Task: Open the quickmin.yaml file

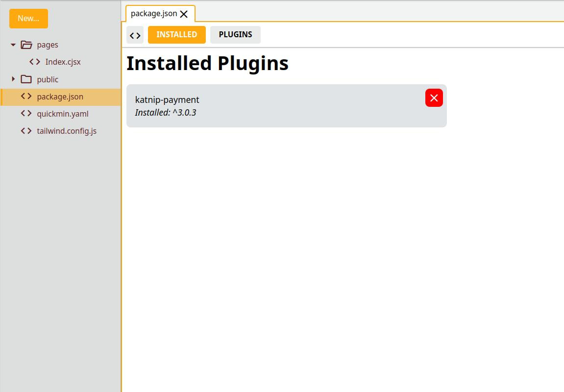Action: [x=62, y=114]
